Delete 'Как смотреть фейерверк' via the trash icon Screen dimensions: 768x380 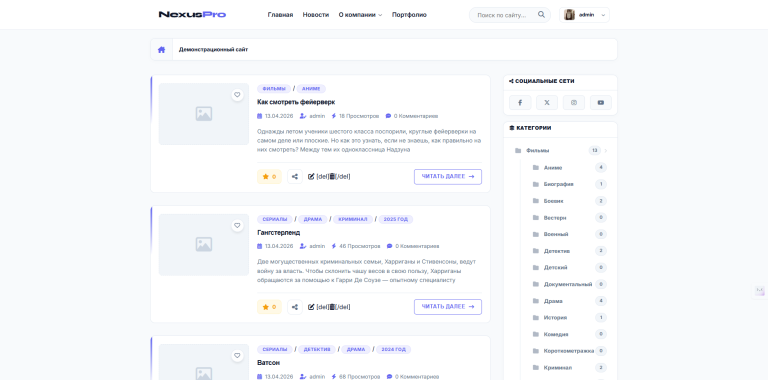[x=332, y=176]
